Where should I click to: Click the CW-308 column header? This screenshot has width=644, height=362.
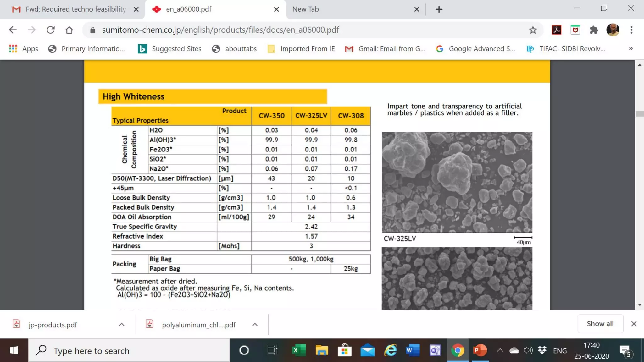351,116
